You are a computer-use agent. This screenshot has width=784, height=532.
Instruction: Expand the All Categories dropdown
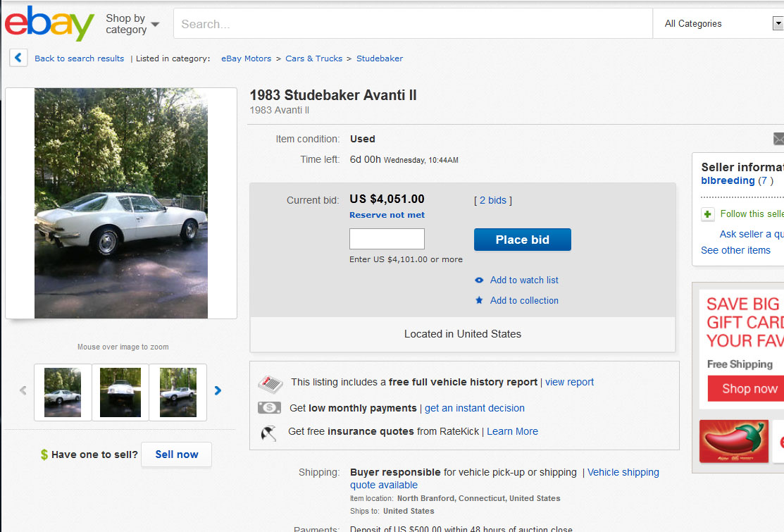(x=718, y=24)
